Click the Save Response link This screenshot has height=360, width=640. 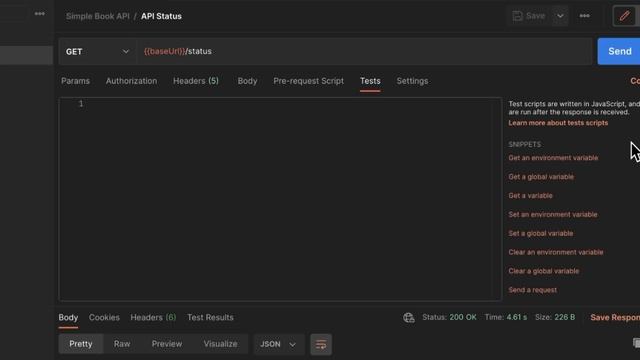[x=615, y=317]
